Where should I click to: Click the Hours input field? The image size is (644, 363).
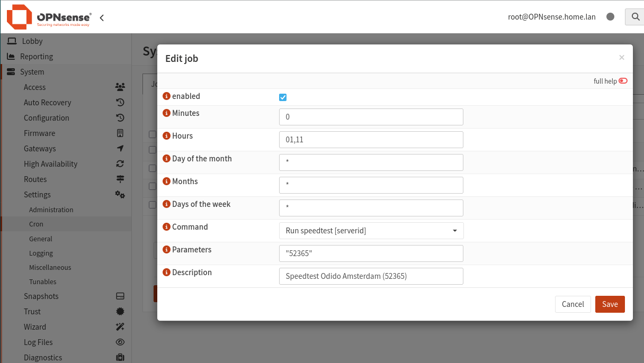(x=371, y=140)
